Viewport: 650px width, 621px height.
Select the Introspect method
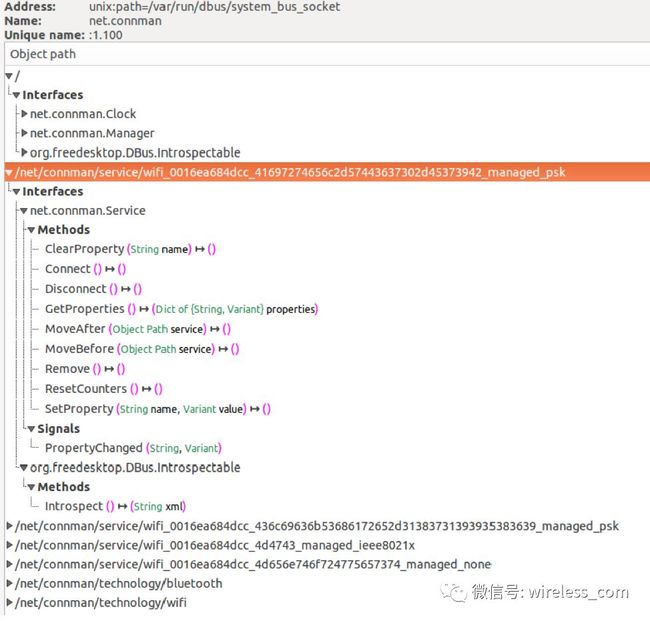pos(115,506)
